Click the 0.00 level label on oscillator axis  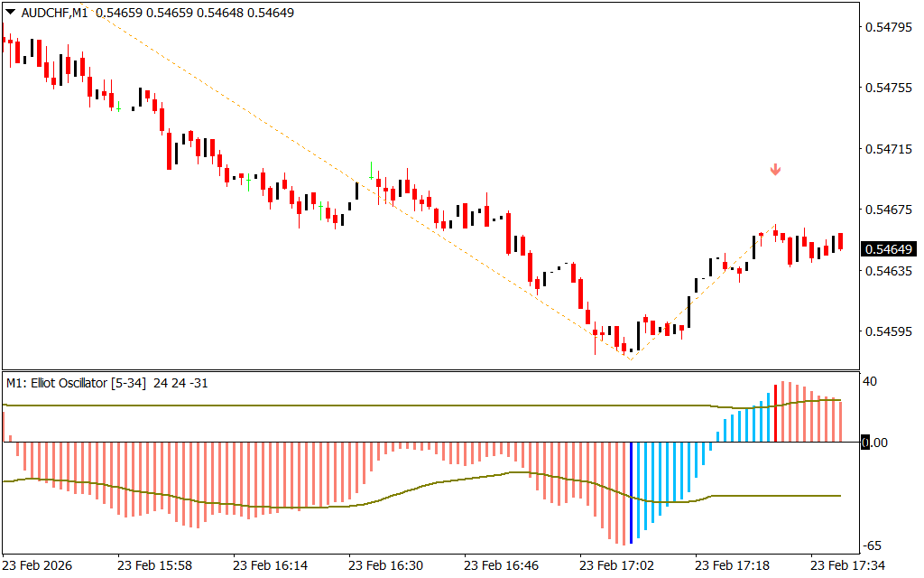point(877,443)
